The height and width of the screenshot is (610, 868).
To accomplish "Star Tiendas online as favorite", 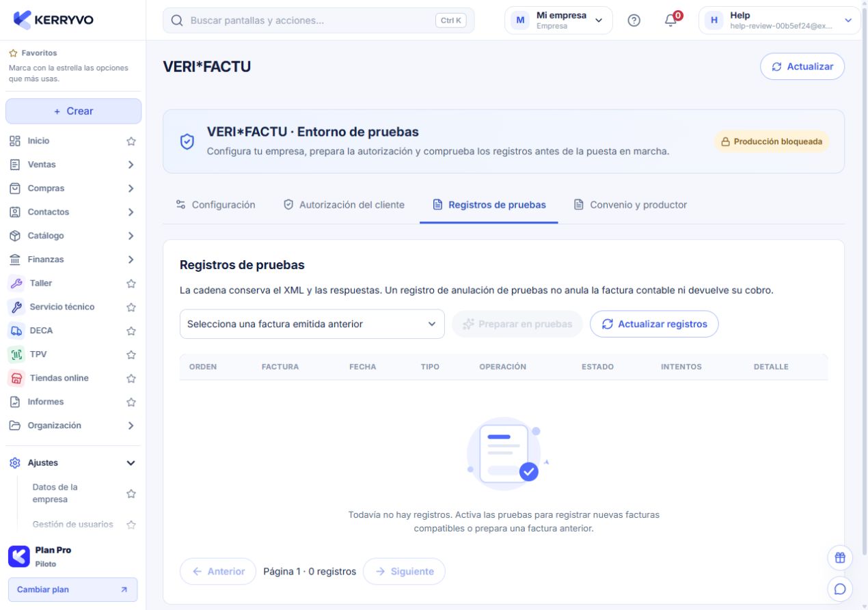I will [131, 378].
